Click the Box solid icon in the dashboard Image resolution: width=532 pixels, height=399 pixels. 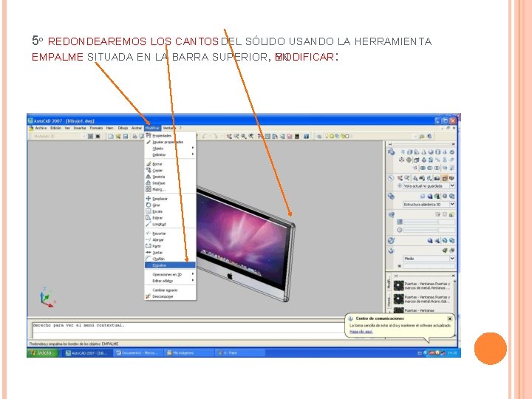point(410,152)
